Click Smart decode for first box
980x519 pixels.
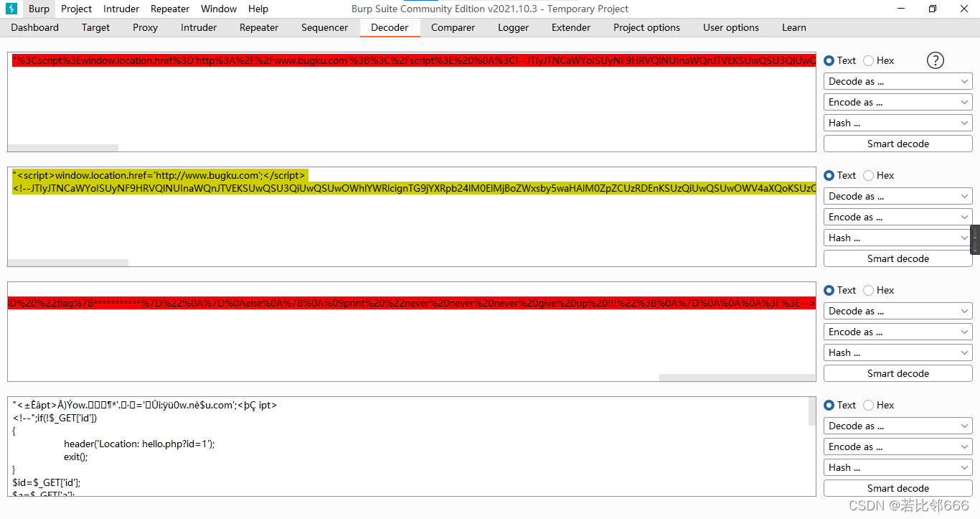(x=898, y=144)
